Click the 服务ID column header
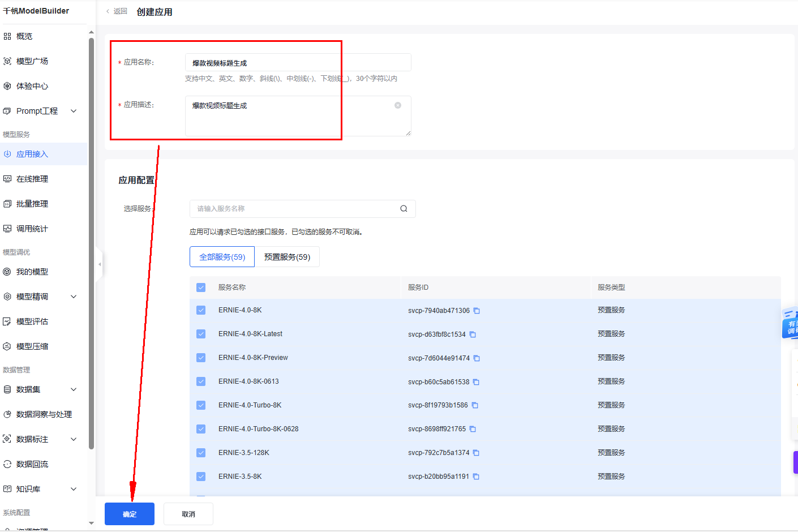Viewport: 798px width, 532px height. click(x=418, y=288)
